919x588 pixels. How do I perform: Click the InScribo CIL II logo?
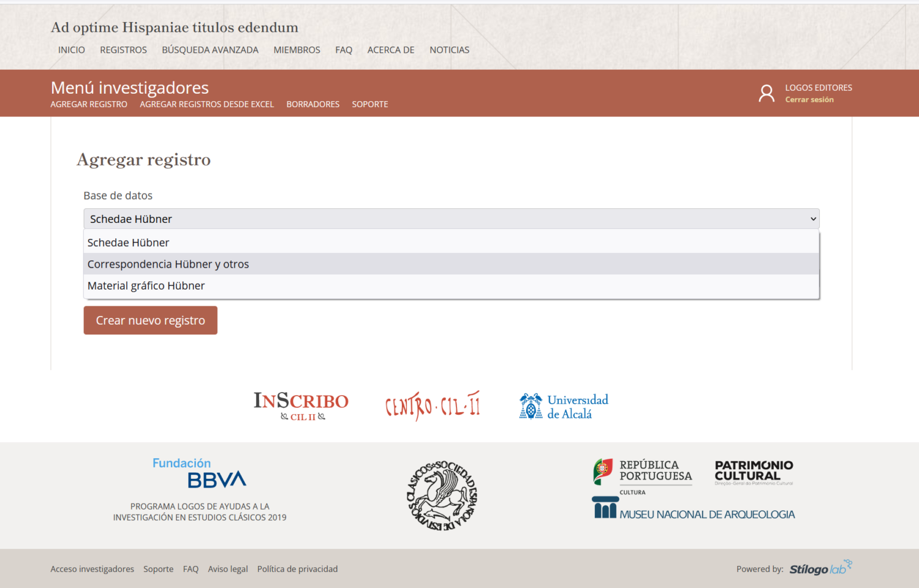301,406
